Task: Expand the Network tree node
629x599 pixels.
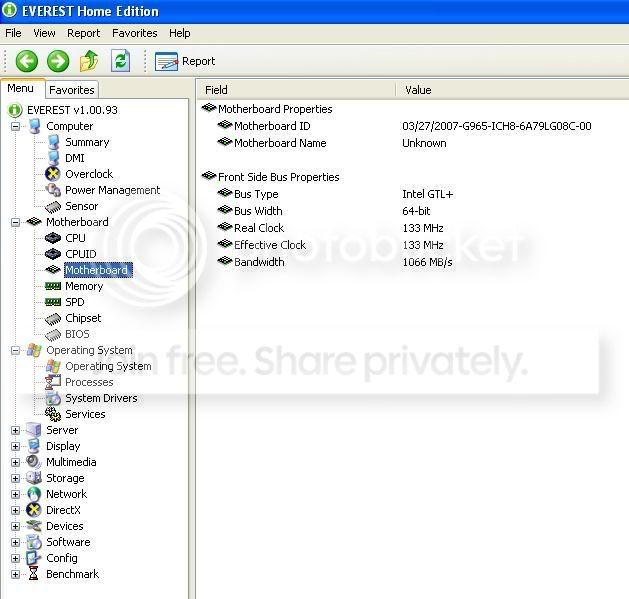Action: point(15,494)
